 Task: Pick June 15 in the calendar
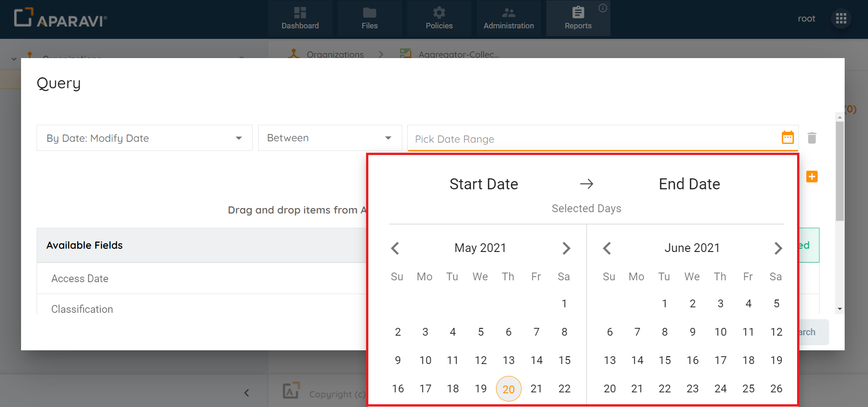664,360
